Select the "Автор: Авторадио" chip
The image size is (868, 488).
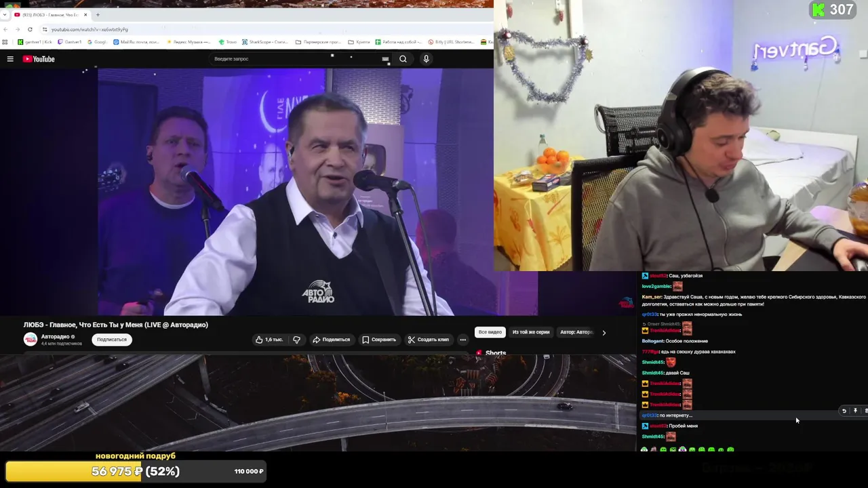pos(576,332)
